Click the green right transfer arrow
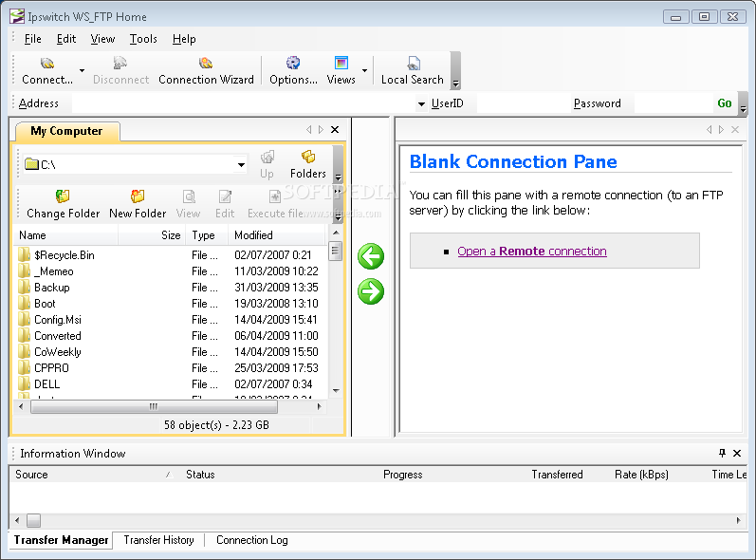The width and height of the screenshot is (756, 560). click(371, 291)
